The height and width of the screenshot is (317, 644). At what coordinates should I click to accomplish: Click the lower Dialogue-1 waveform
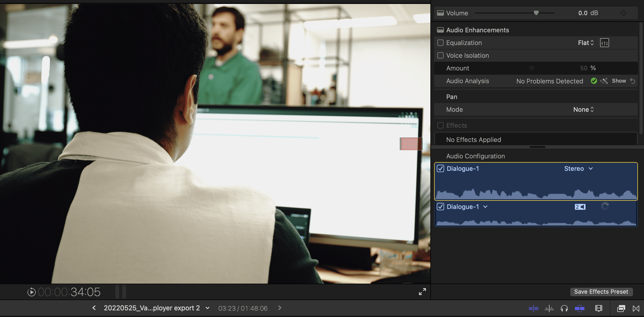[536, 222]
